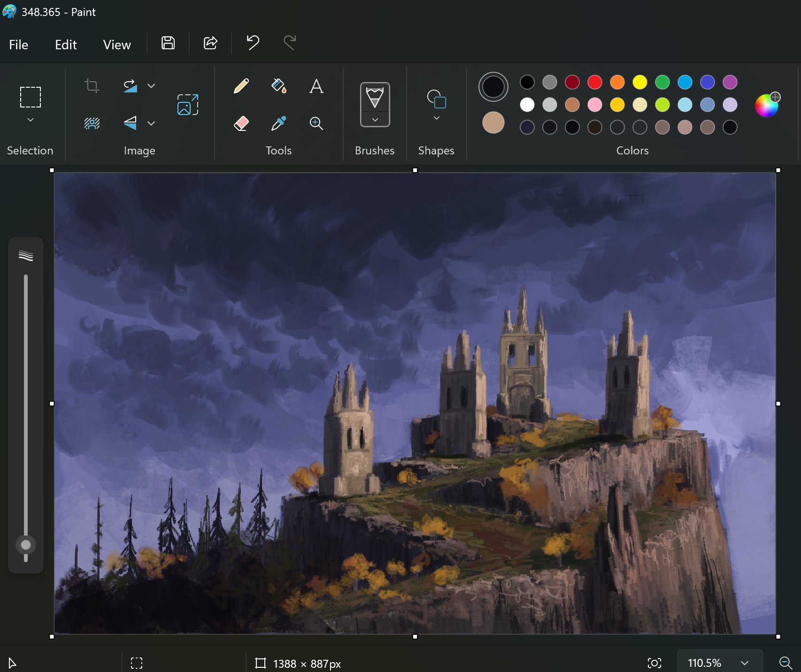Pick the dark red color swatch
The width and height of the screenshot is (801, 672).
coord(572,82)
